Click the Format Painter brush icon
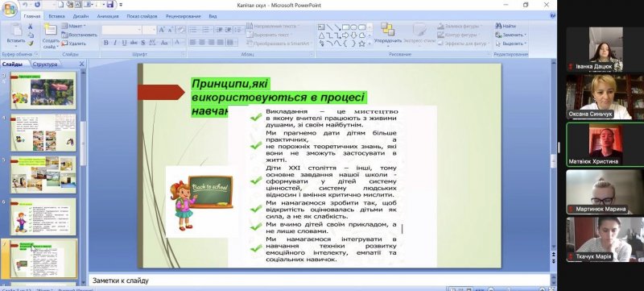The width and height of the screenshot is (644, 291). point(30,44)
